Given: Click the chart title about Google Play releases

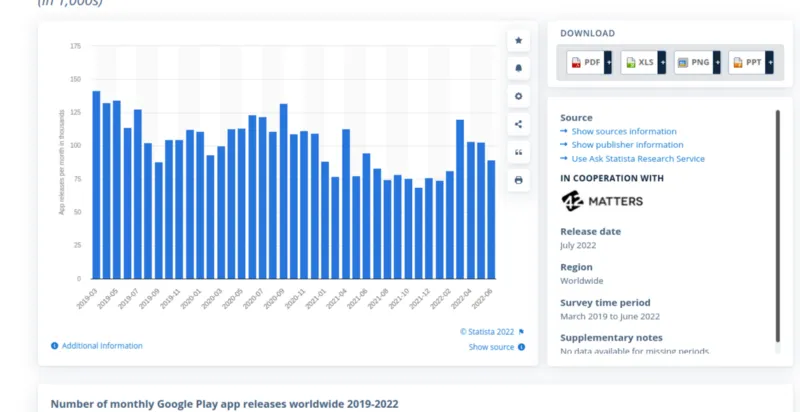Looking at the screenshot, I should pyautogui.click(x=224, y=404).
